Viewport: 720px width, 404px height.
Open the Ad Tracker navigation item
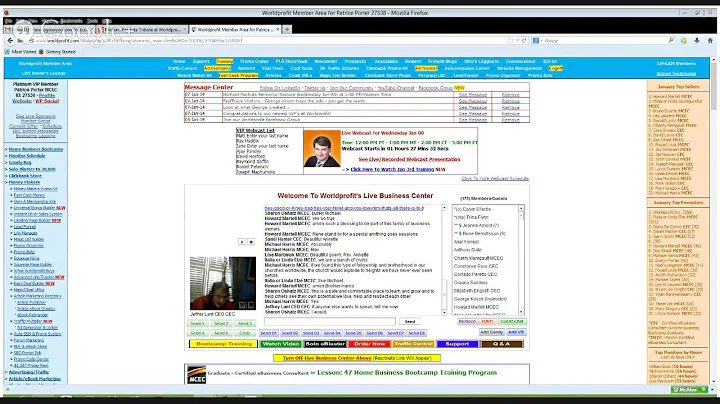click(426, 68)
